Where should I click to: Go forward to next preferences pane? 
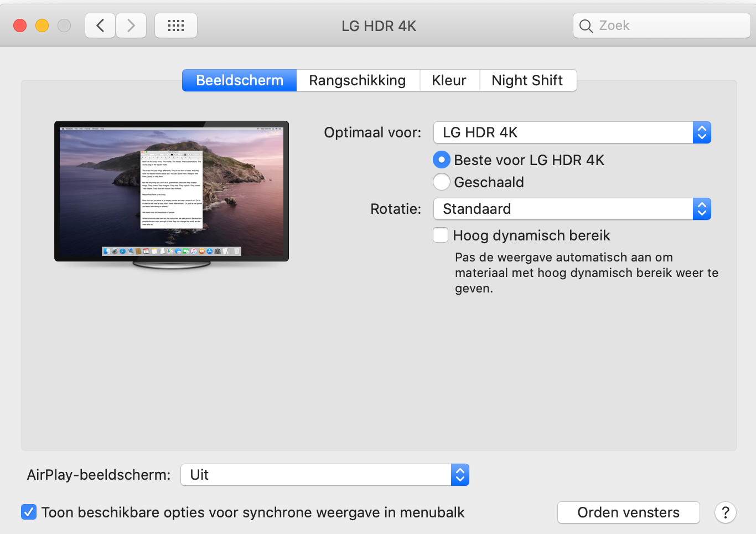pyautogui.click(x=131, y=25)
